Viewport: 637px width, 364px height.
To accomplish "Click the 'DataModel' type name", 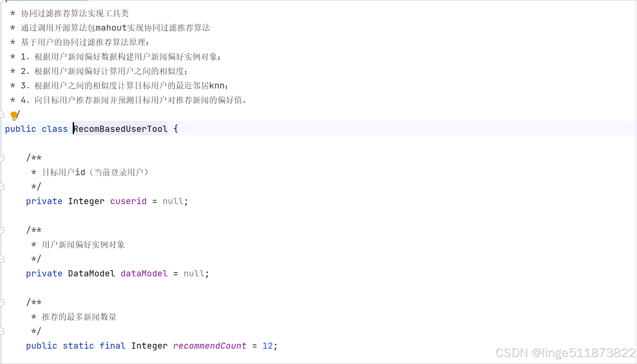I will click(x=92, y=273).
